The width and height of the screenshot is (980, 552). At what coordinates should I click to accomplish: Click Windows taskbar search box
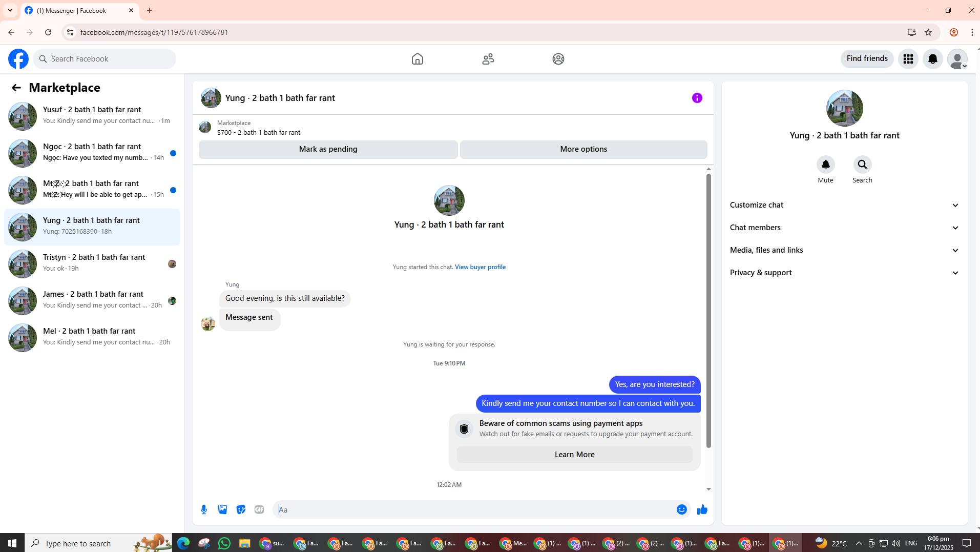tap(98, 543)
